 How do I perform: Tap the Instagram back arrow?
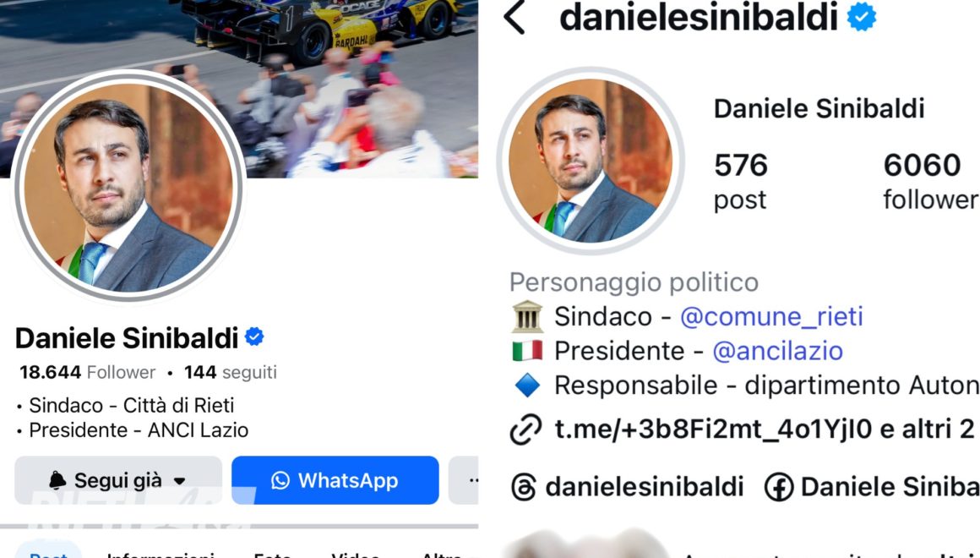pos(514,18)
